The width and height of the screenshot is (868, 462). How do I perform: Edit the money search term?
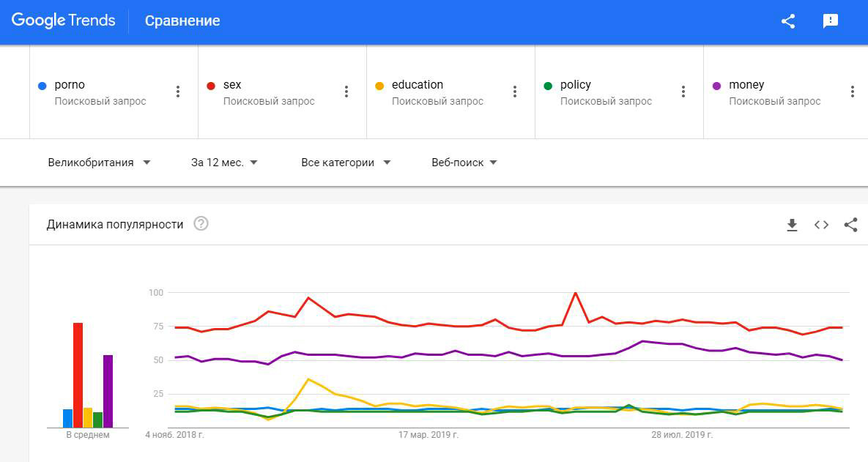click(x=746, y=85)
